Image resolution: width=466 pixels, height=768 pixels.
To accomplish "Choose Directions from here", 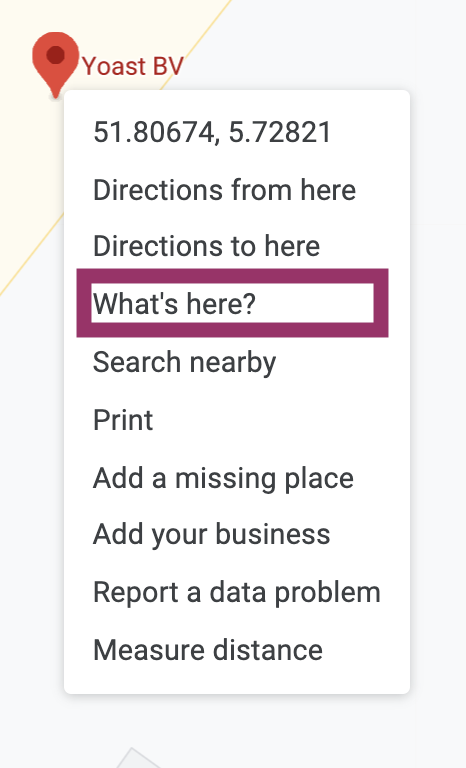I will (x=224, y=190).
